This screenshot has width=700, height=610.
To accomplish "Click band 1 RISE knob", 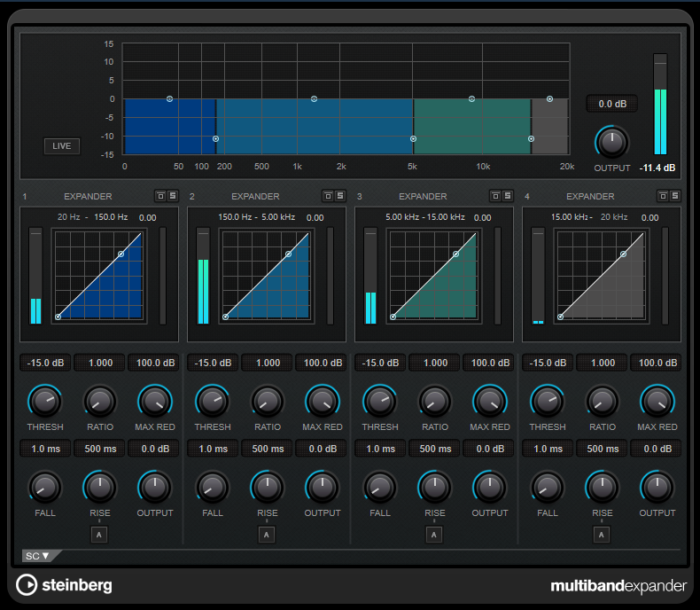I will pos(100,487).
